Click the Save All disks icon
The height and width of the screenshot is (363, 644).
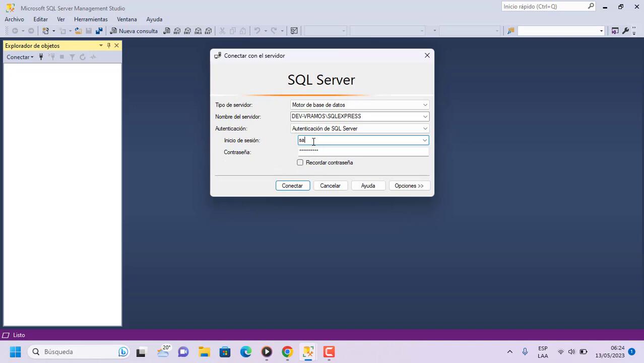[99, 31]
